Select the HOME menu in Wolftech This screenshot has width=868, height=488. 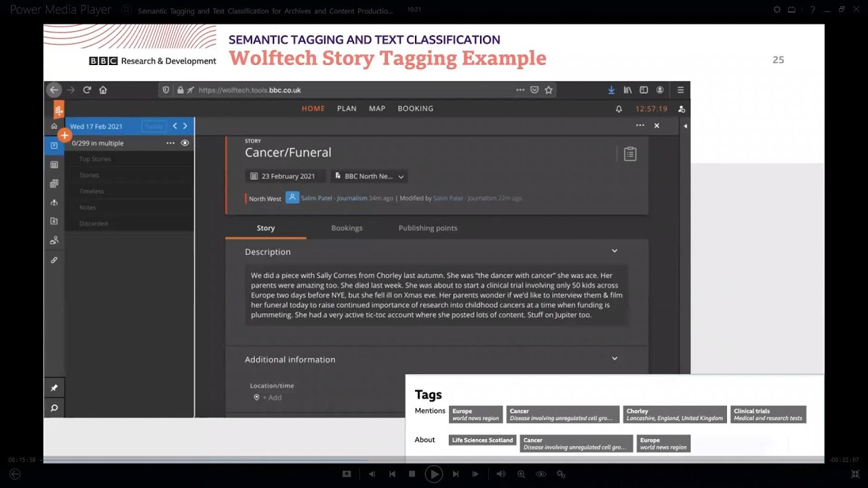pos(313,108)
